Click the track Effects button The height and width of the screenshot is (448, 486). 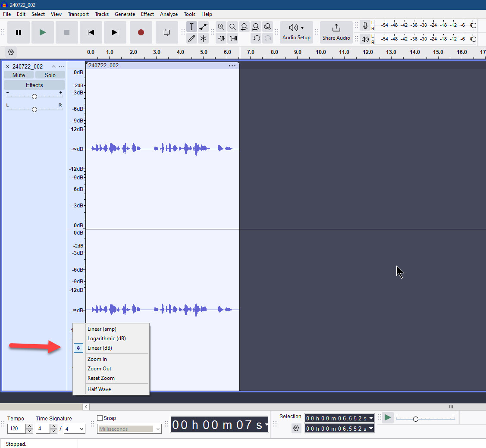[34, 85]
